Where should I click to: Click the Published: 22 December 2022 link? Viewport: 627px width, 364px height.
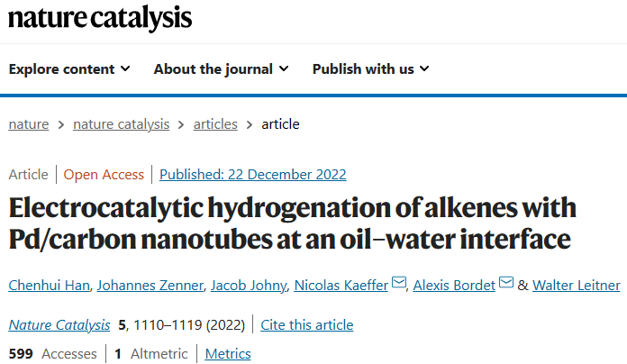(253, 175)
